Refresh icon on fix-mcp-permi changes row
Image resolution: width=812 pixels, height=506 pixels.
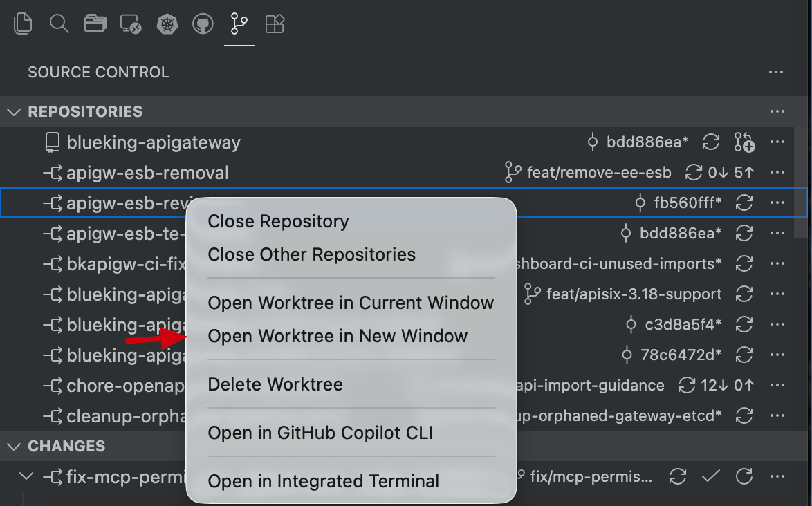[x=744, y=476]
